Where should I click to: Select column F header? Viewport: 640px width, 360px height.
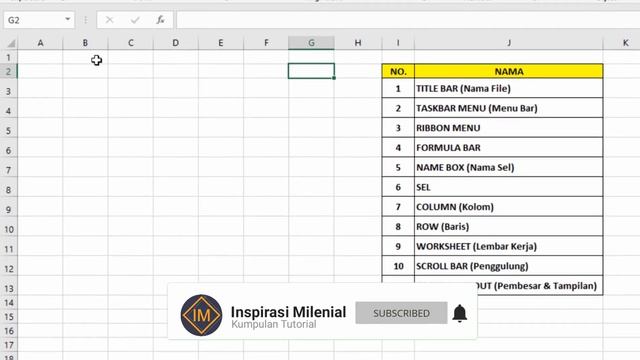point(266,43)
